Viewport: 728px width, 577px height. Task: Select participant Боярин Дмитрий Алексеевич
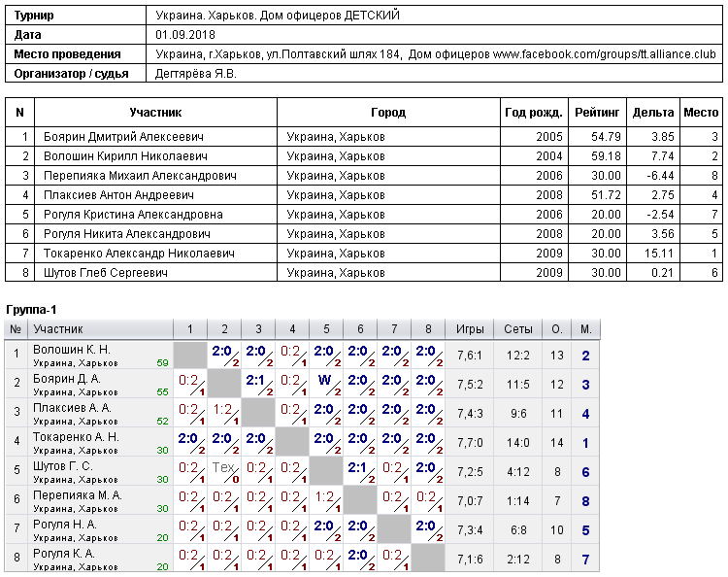tap(123, 137)
